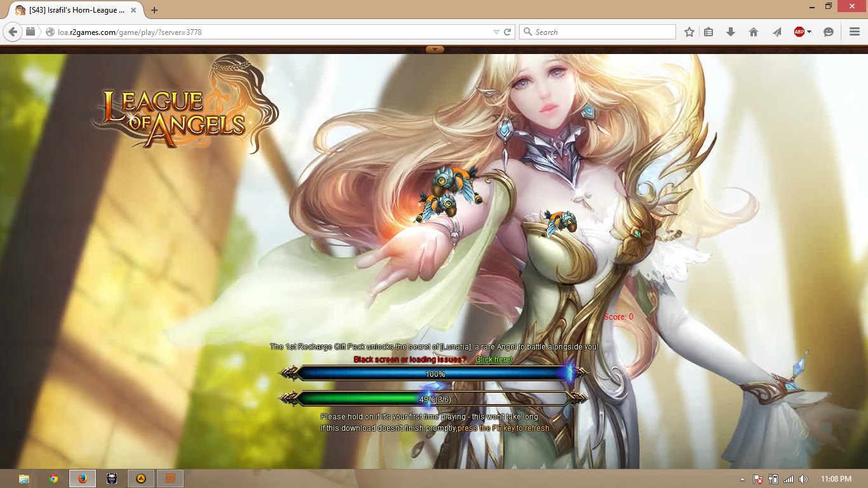Expand the collapsed game top bar arrow
Screen dimensions: 868x488
435,50
